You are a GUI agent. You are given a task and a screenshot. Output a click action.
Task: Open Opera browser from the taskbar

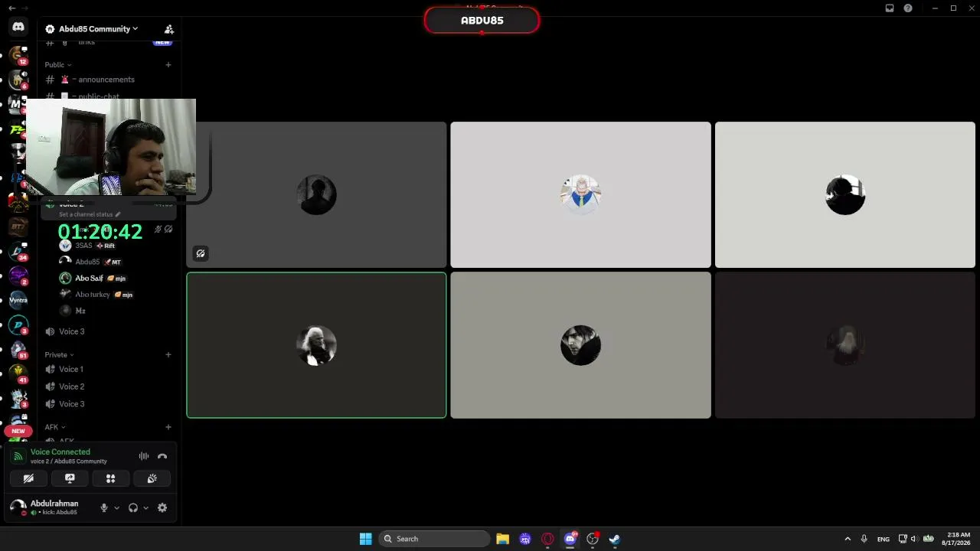tap(547, 539)
